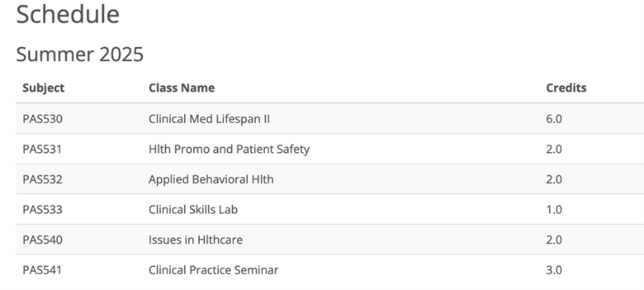Viewport: 644px width, 290px height.
Task: Select the Summer 2025 term heading
Action: point(80,54)
